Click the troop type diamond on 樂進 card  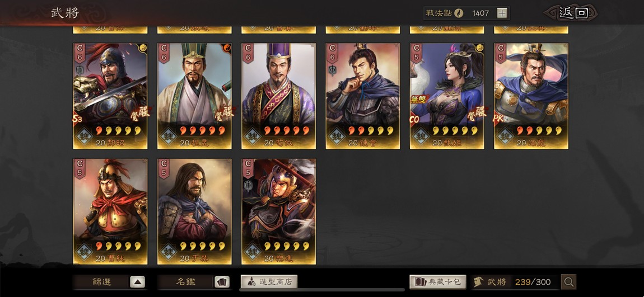(253, 252)
